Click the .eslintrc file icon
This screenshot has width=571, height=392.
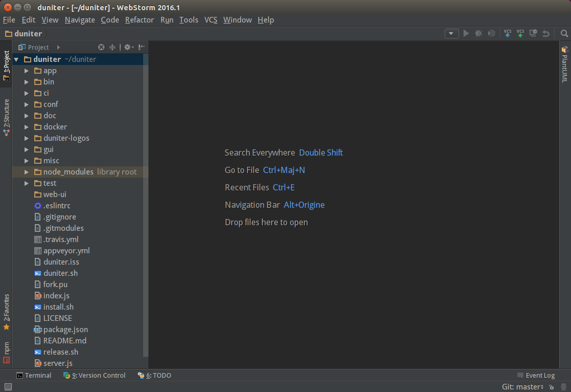[37, 206]
